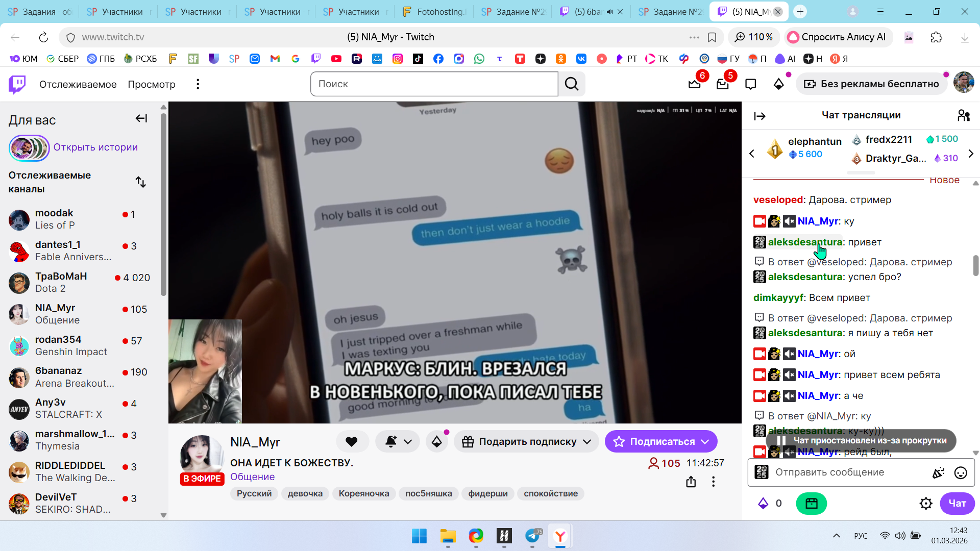Open chat settings gear icon

(925, 504)
